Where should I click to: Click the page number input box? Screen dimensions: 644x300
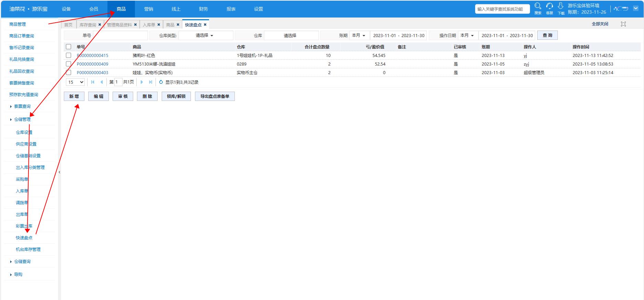(118, 82)
